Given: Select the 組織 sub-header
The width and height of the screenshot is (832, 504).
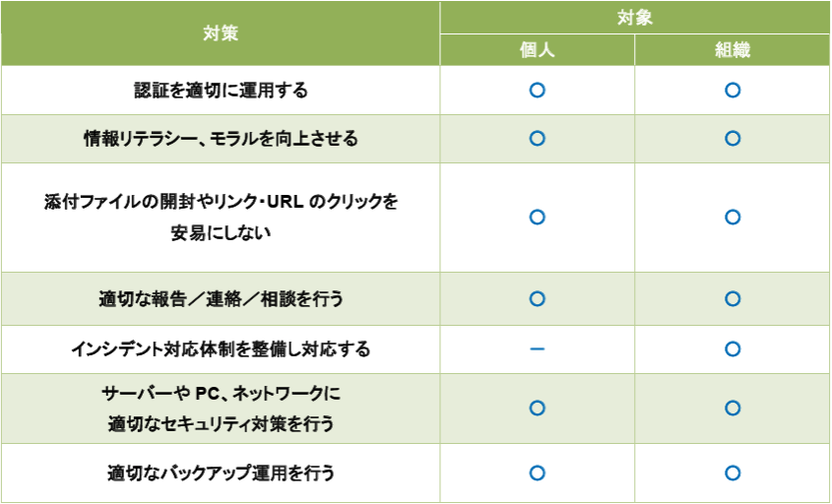Looking at the screenshot, I should point(733,50).
